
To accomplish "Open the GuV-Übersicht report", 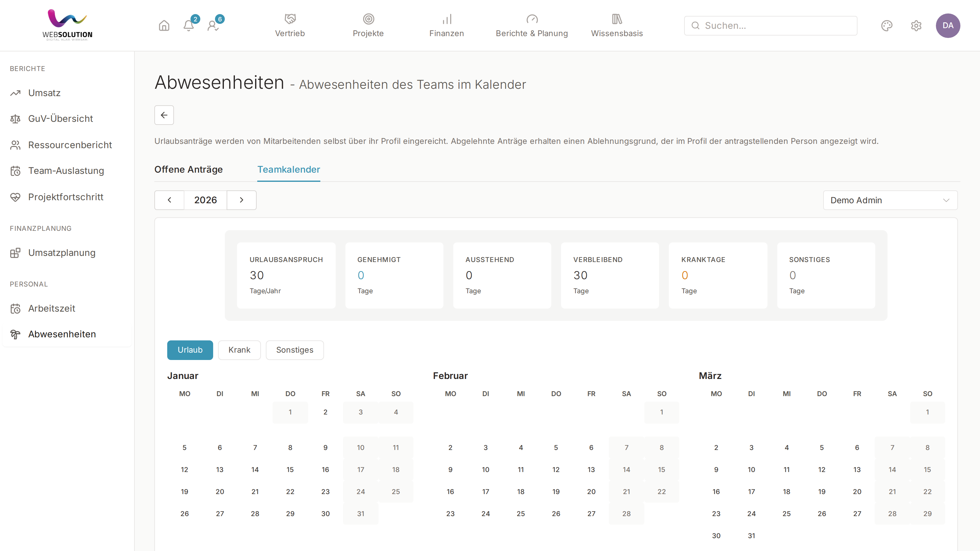I will [x=67, y=119].
